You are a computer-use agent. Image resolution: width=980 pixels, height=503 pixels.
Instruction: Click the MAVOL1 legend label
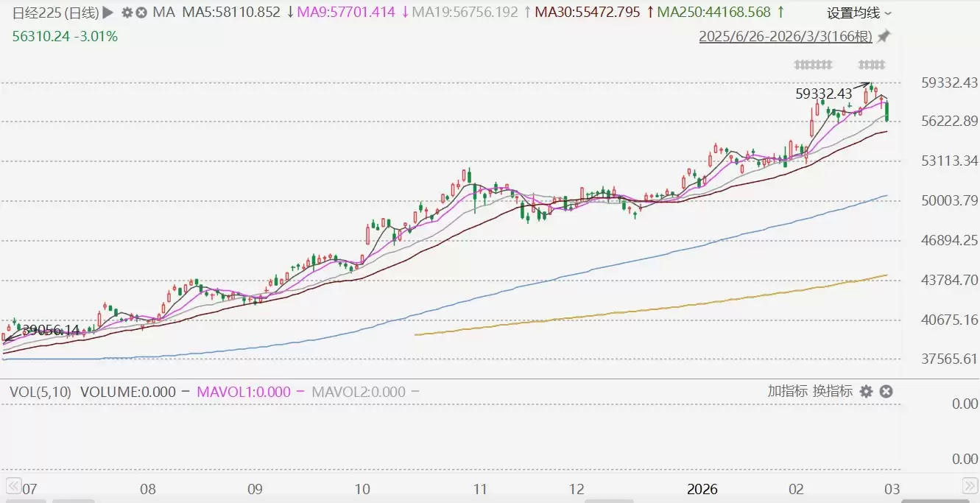point(243,392)
